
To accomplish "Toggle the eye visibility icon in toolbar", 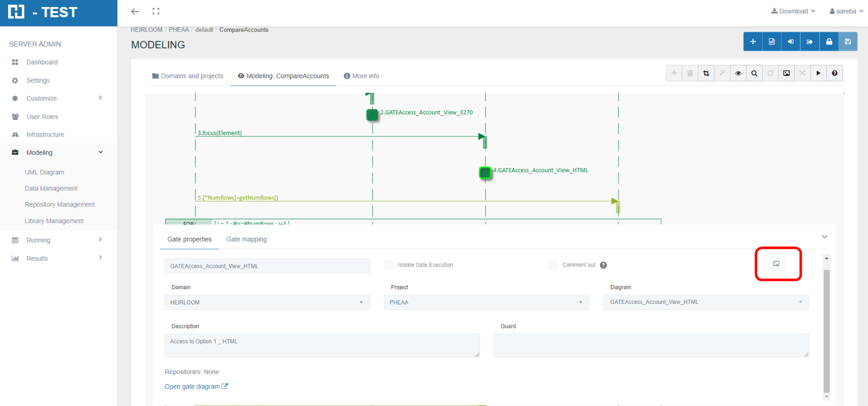I will coord(738,73).
